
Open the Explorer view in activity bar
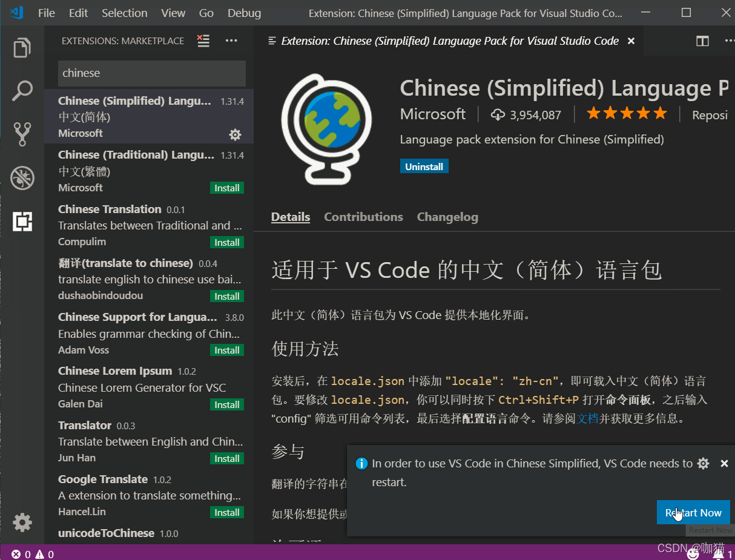22,48
